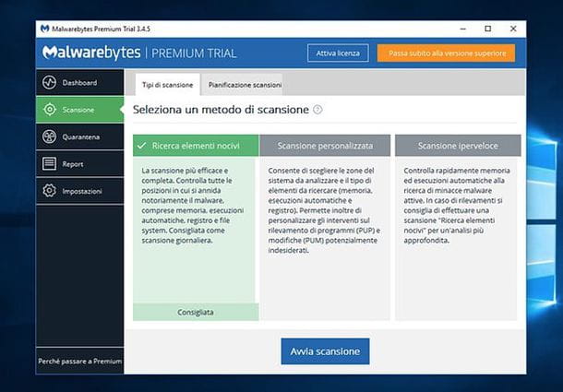Click the Malwarebytes logo in header
This screenshot has height=392, width=563.
point(88,53)
